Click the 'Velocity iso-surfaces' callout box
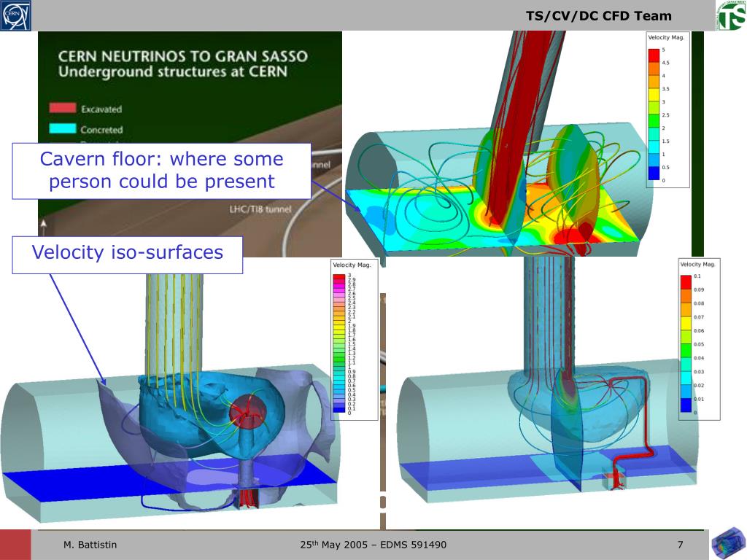747x560 pixels. tap(127, 254)
